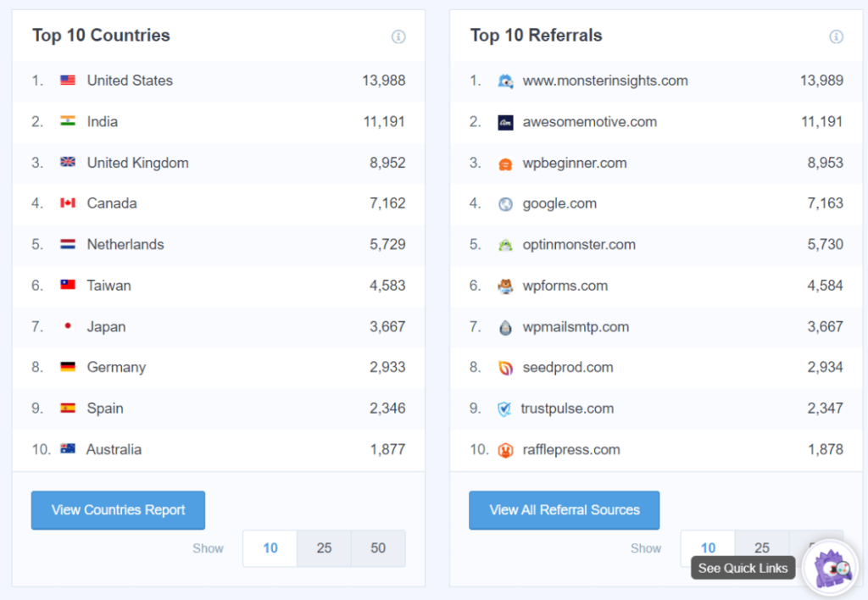The height and width of the screenshot is (600, 868).
Task: Click the optinmonster.com site icon
Action: (506, 244)
